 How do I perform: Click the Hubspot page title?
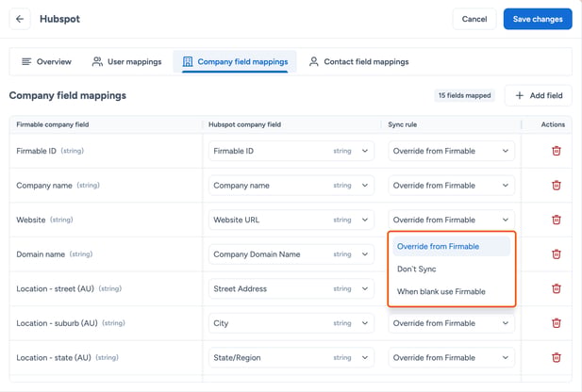59,19
